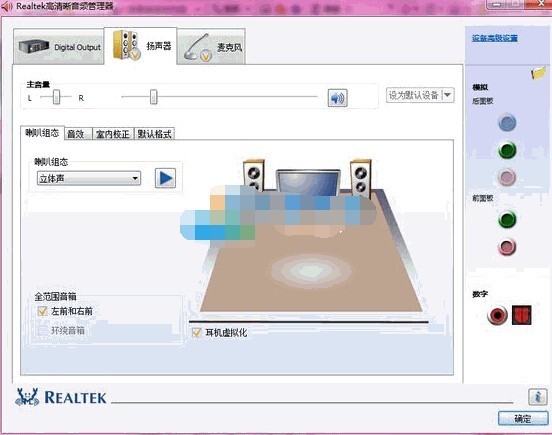Click the L/R balance slider thumb

click(56, 97)
